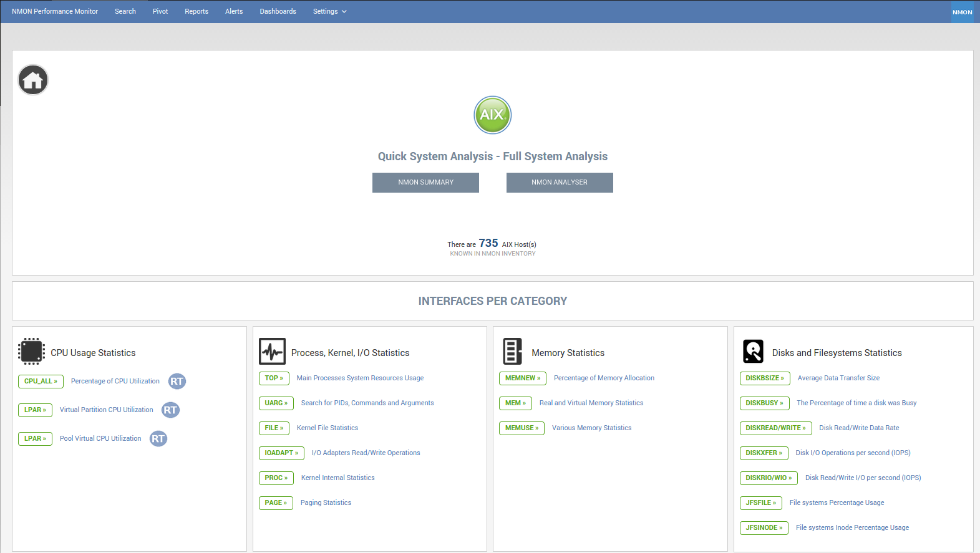
Task: Open Virtual Partition CPU Utilization link
Action: 107,410
